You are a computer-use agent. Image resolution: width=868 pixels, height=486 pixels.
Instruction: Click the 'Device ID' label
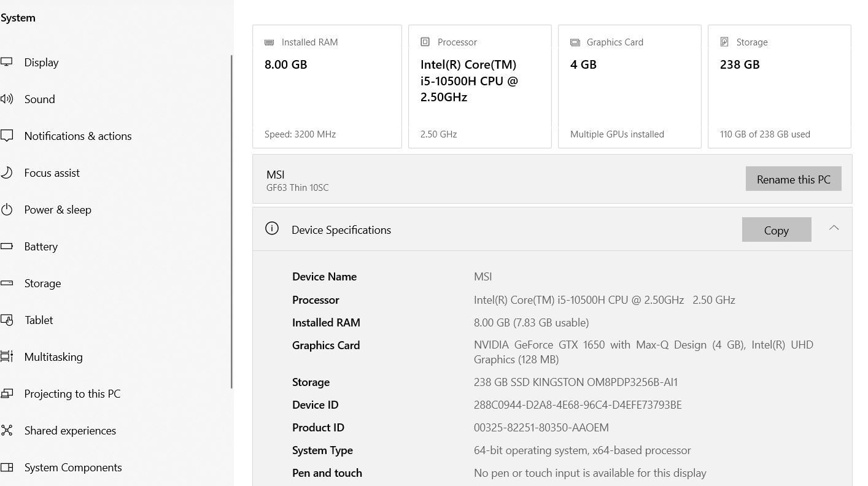(315, 404)
